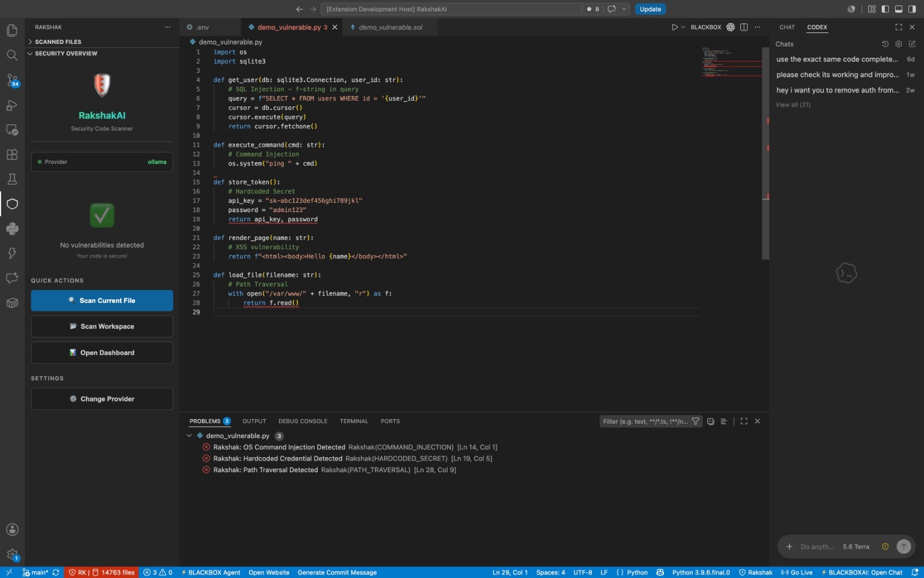The image size is (924, 578).
Task: Open editor More Actions ellipsis
Action: pyautogui.click(x=758, y=27)
